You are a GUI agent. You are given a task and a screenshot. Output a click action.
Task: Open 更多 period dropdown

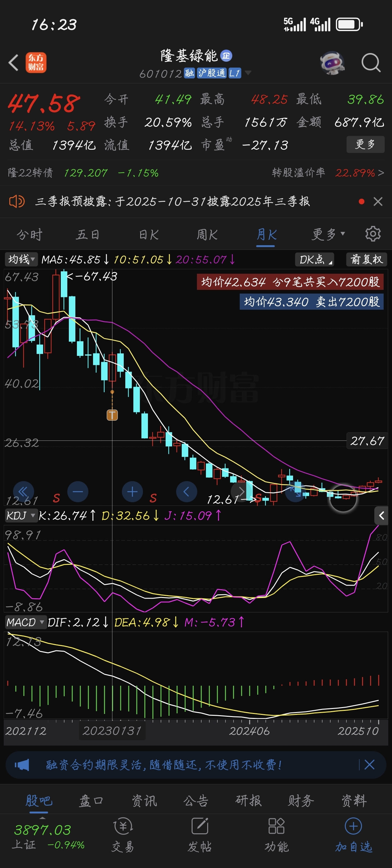[x=328, y=234]
